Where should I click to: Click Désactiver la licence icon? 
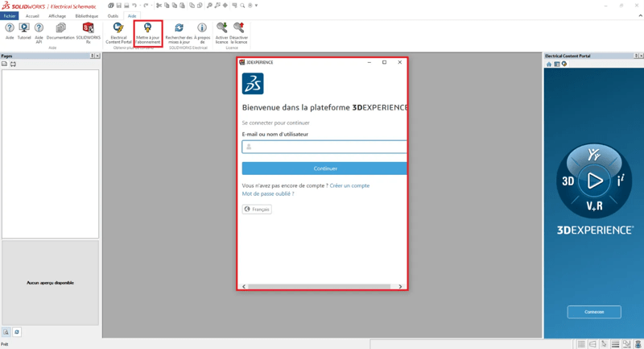(238, 31)
